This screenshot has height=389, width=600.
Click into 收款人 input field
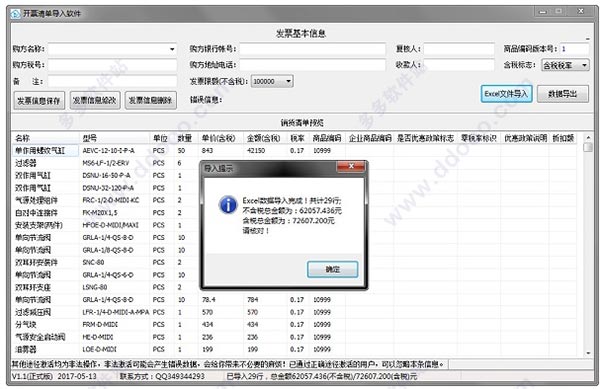459,65
